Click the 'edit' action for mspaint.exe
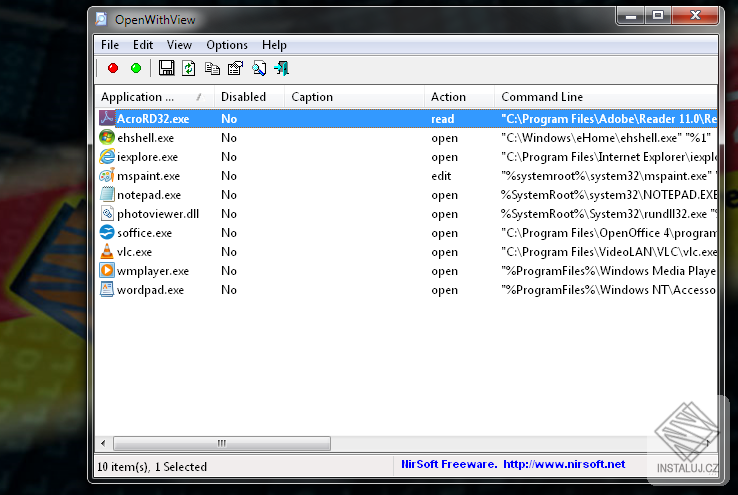 tap(441, 176)
